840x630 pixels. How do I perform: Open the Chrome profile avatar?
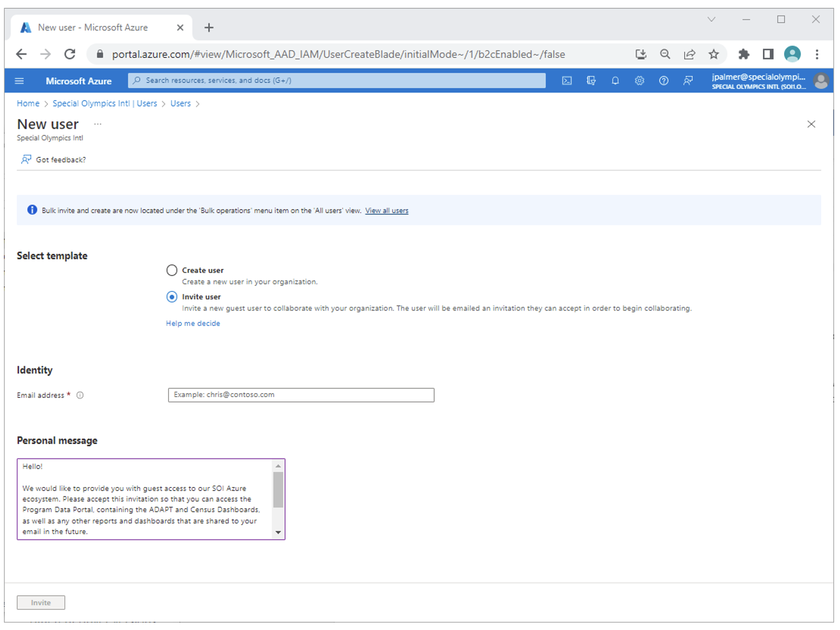click(792, 54)
